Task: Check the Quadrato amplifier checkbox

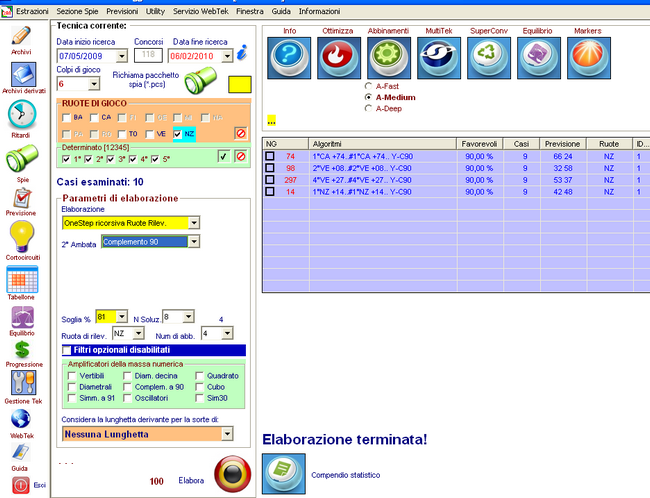Action: 199,376
